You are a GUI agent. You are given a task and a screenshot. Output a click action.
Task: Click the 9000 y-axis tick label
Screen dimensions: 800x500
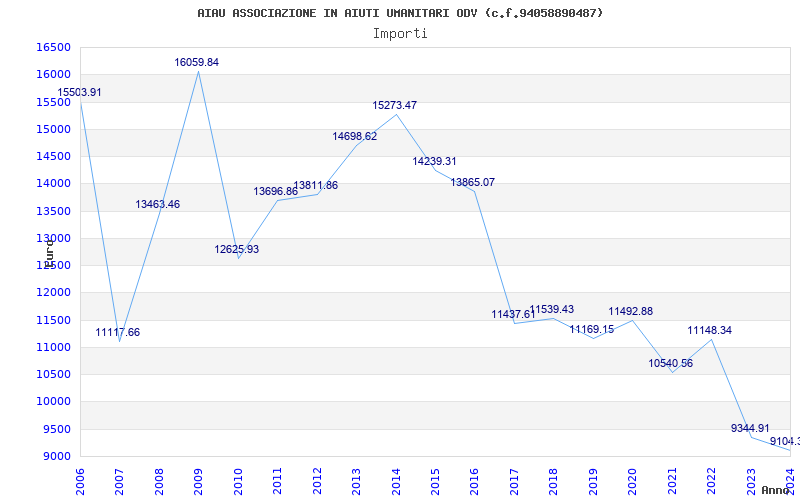click(56, 456)
